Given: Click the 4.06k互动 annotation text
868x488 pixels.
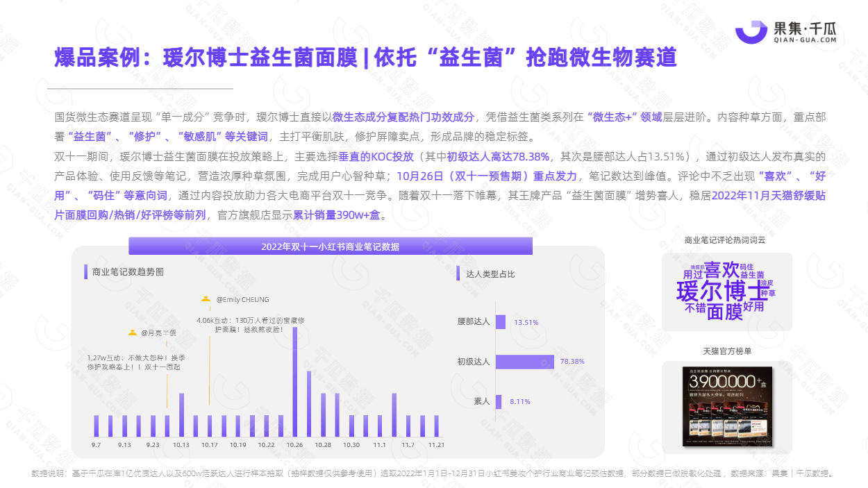Looking at the screenshot, I should pos(251,325).
